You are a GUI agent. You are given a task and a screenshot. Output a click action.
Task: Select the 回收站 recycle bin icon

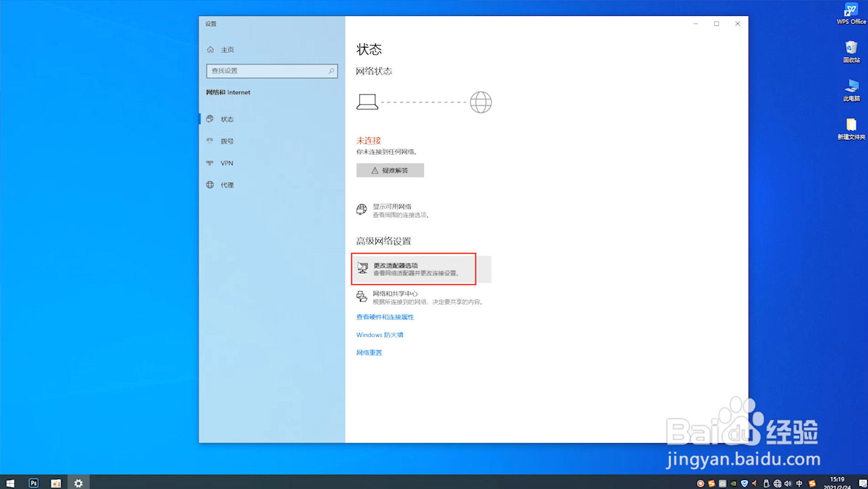851,52
